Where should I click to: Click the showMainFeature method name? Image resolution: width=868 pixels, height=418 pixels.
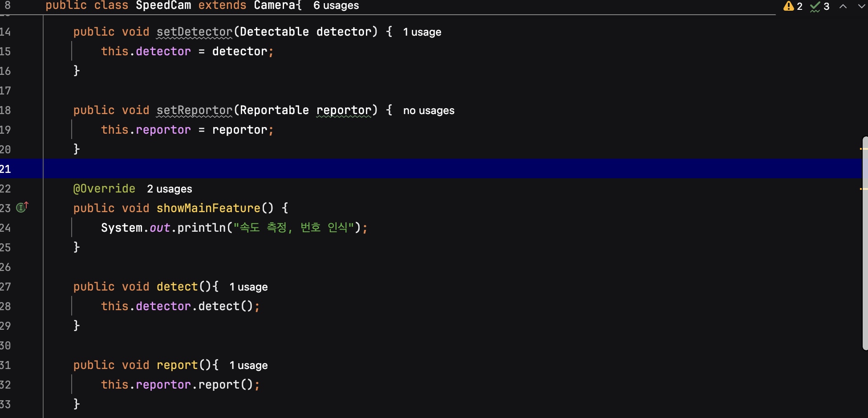[208, 208]
